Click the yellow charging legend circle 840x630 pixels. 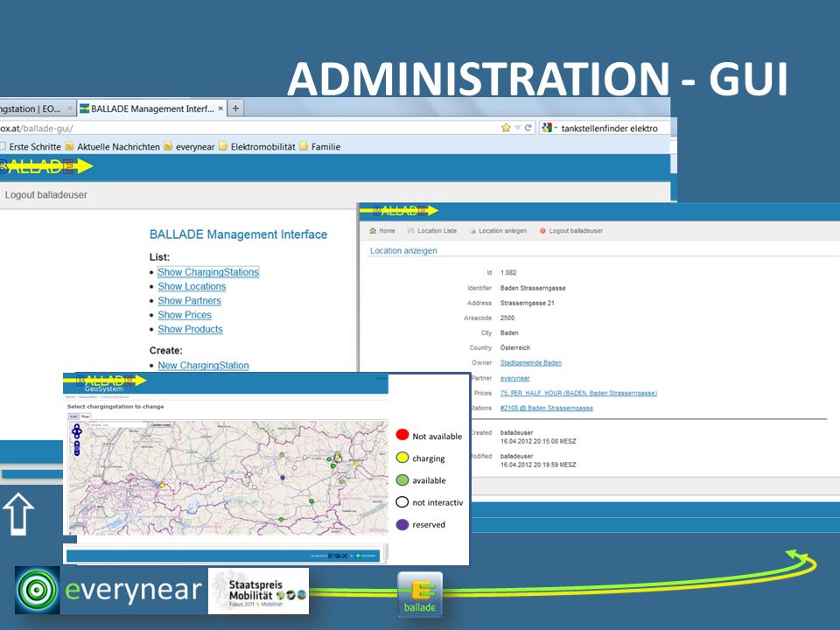[402, 458]
